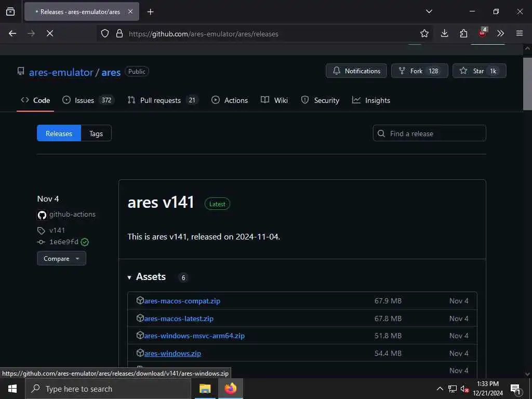Fork the ares repository
Image resolution: width=532 pixels, height=399 pixels.
[420, 71]
